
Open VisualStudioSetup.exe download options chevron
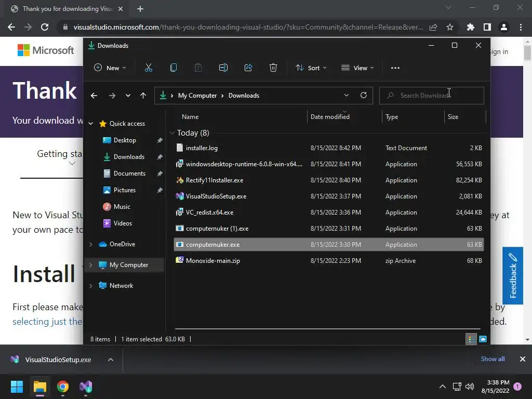tap(111, 360)
